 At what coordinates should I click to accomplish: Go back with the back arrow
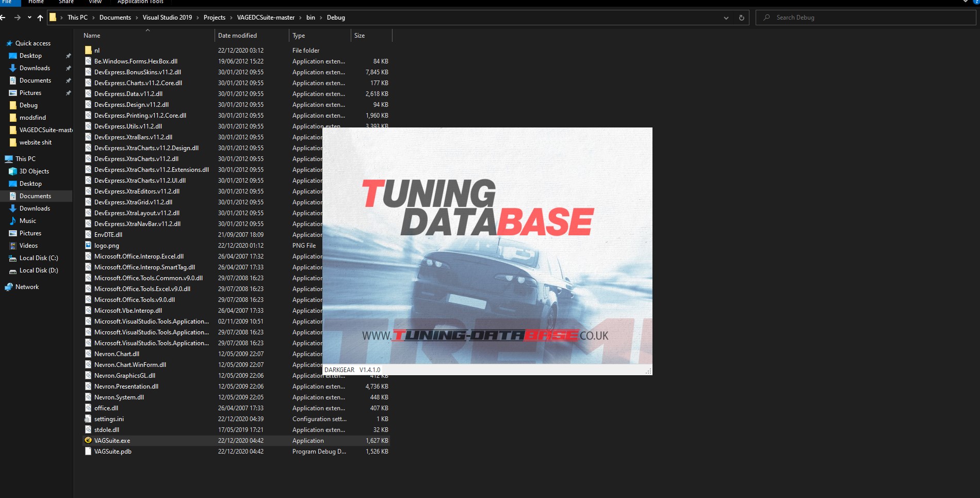coord(4,18)
